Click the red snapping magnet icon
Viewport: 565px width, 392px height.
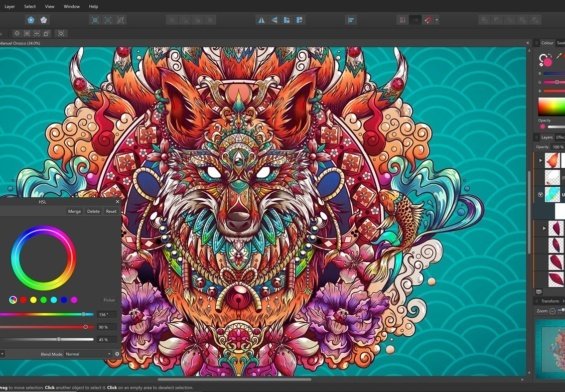click(x=428, y=20)
